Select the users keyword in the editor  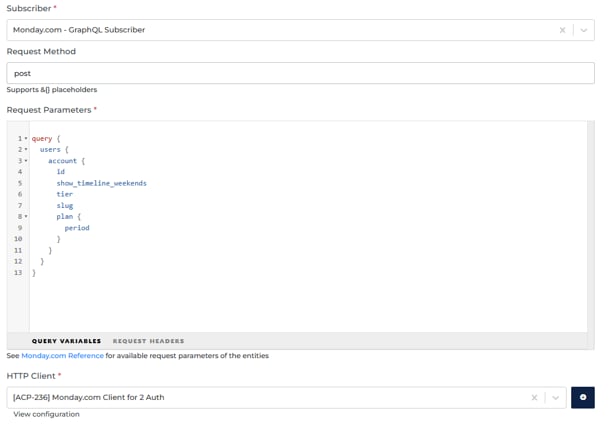50,149
